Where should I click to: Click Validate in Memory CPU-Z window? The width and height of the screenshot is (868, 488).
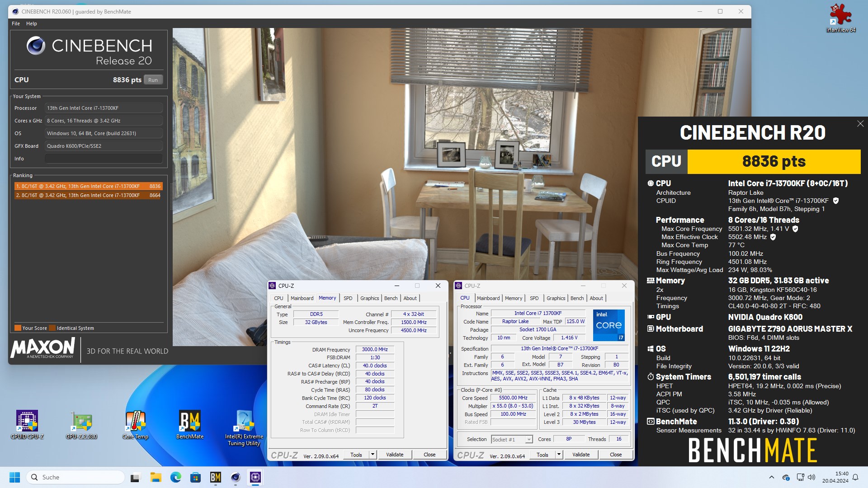point(395,455)
